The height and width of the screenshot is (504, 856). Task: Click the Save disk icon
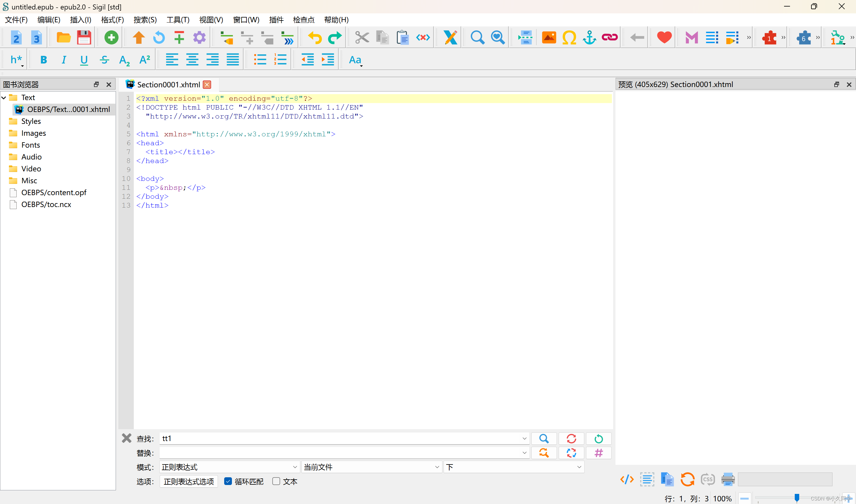pyautogui.click(x=84, y=37)
